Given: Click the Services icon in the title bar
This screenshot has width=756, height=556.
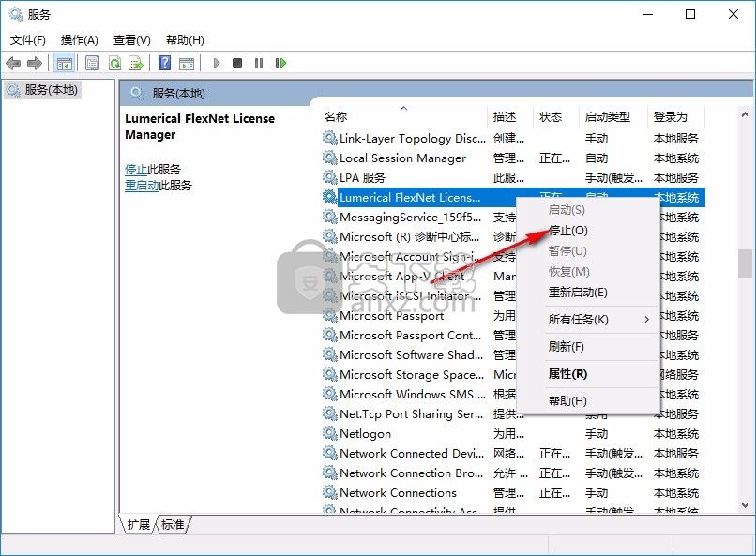Looking at the screenshot, I should (15, 14).
